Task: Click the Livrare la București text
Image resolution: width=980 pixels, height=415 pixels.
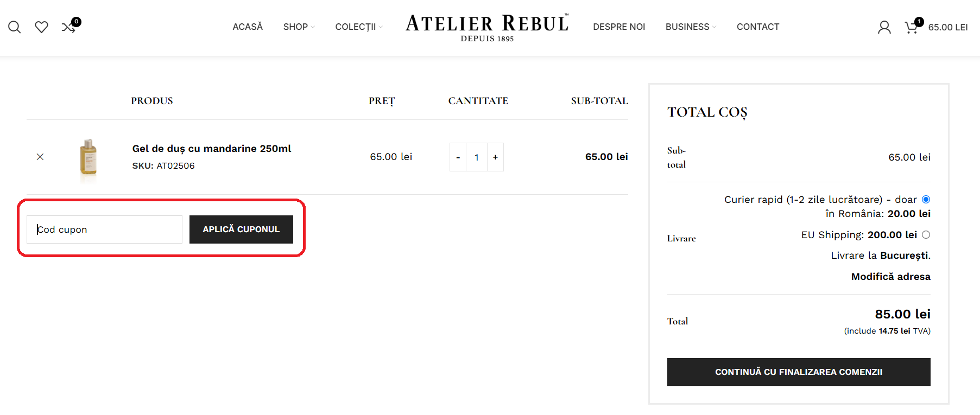Action: pyautogui.click(x=881, y=256)
